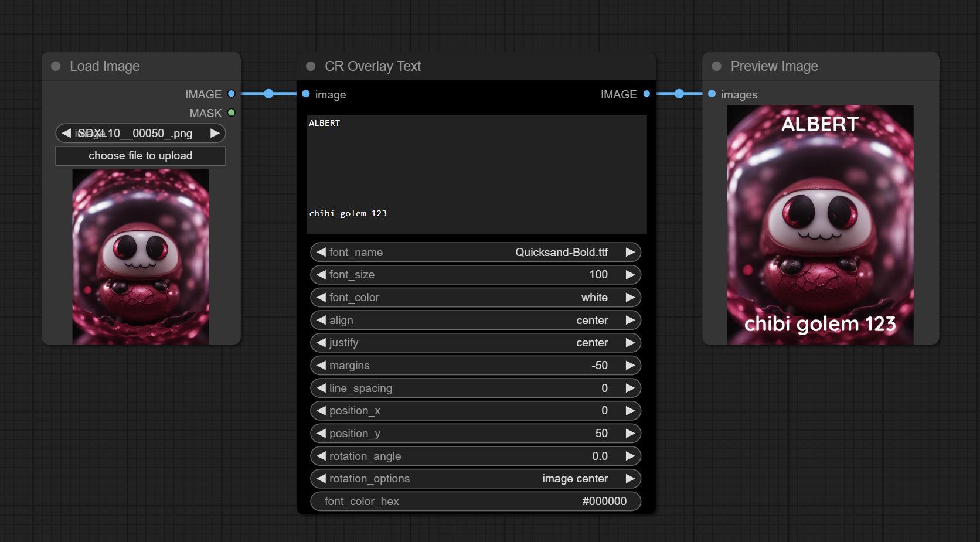This screenshot has width=980, height=542.
Task: Collapse the CR Overlay Text node dot
Action: [x=311, y=66]
